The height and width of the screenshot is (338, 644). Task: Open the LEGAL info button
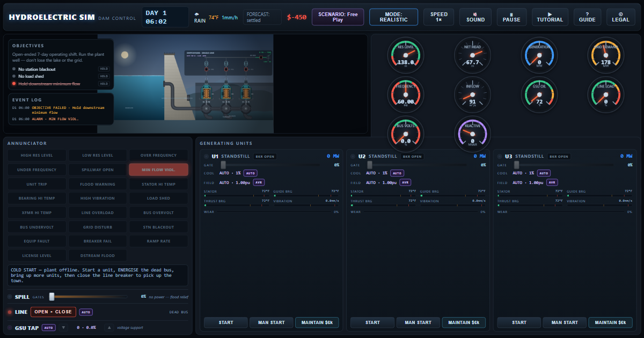(621, 17)
